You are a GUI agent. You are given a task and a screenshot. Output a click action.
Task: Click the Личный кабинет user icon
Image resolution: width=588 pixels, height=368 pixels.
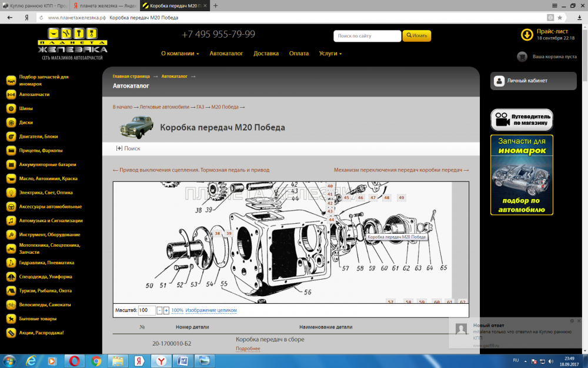click(499, 81)
